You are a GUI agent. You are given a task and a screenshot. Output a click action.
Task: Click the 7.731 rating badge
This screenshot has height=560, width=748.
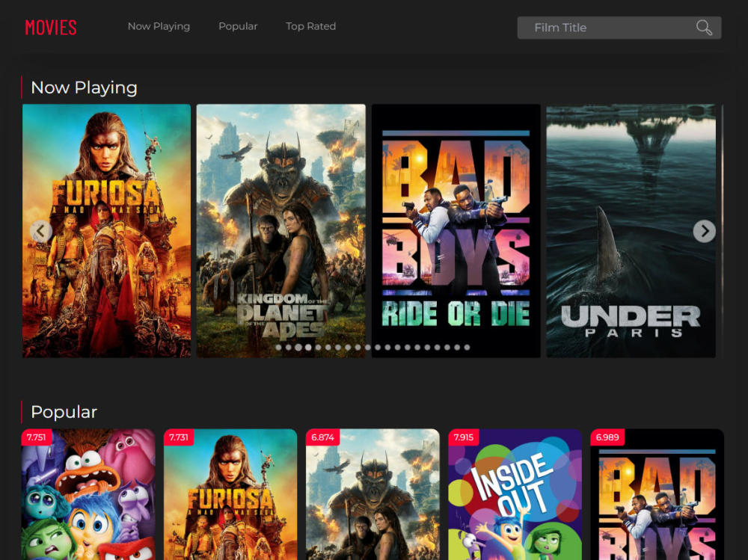179,437
